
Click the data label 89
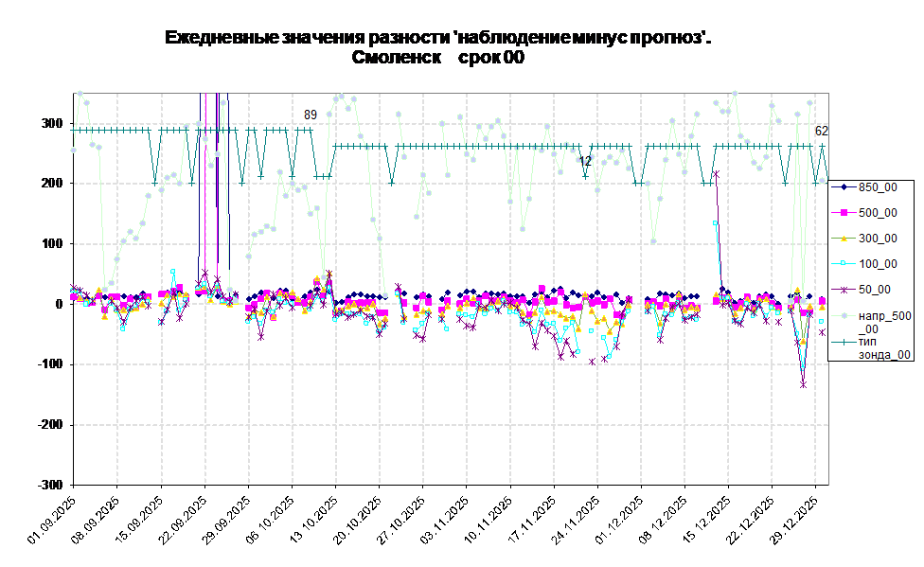pyautogui.click(x=310, y=115)
